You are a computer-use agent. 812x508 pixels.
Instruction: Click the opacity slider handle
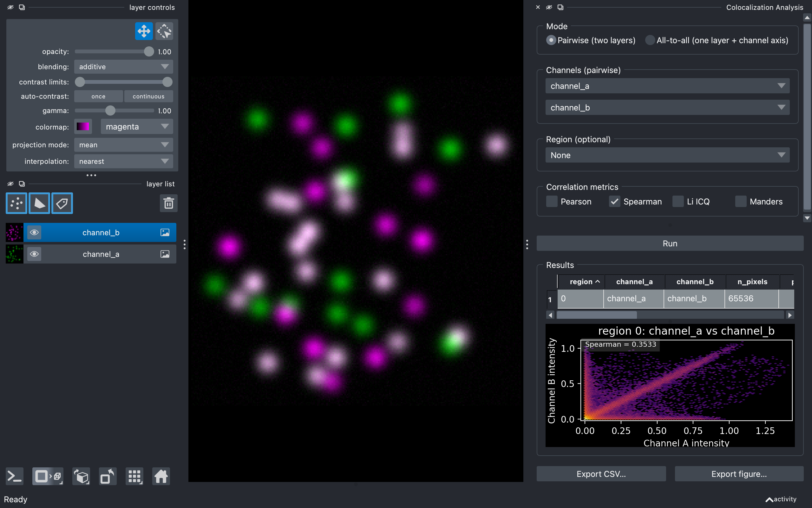pyautogui.click(x=149, y=51)
